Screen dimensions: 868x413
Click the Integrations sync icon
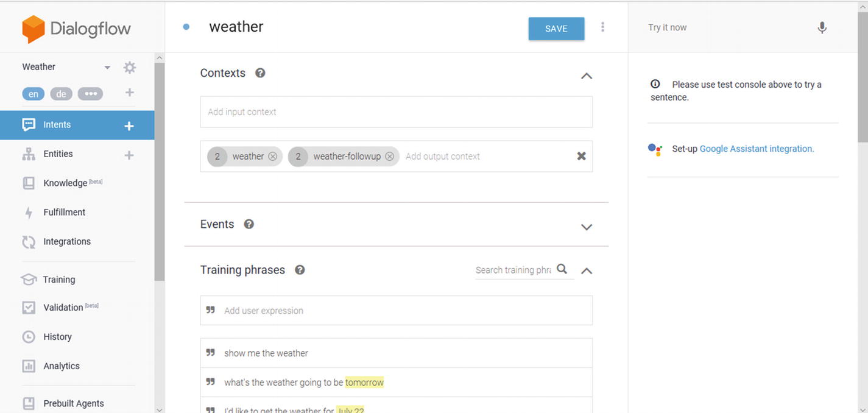(29, 242)
